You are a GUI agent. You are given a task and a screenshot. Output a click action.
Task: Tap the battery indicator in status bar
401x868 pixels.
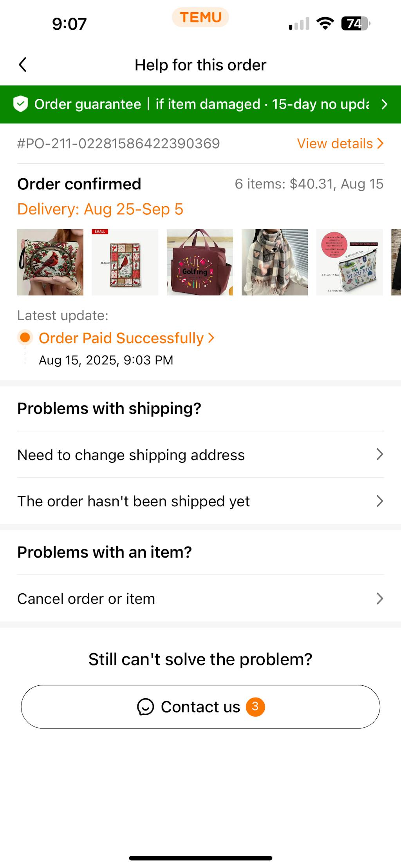[356, 24]
